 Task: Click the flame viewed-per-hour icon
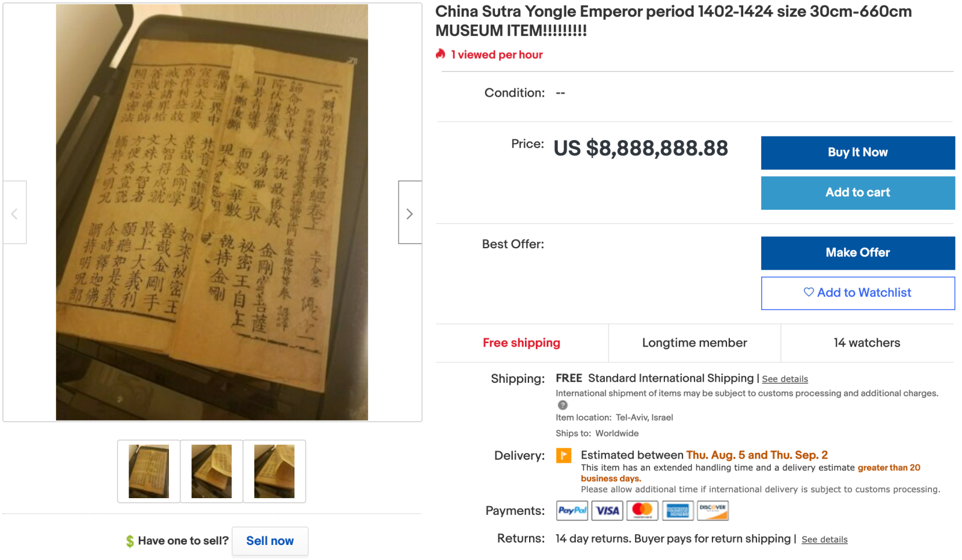[441, 54]
